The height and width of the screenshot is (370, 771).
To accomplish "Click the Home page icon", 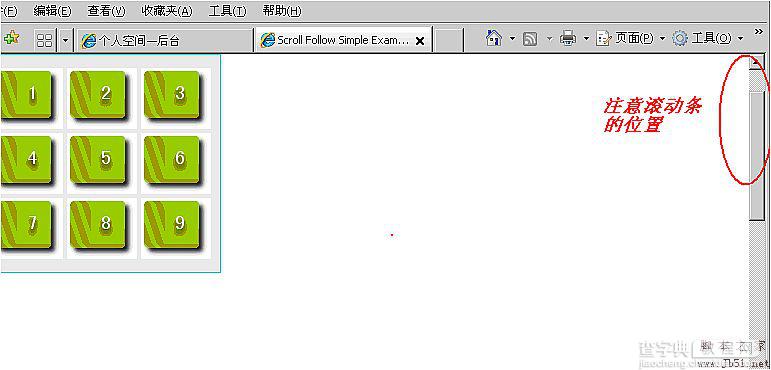I will tap(494, 38).
